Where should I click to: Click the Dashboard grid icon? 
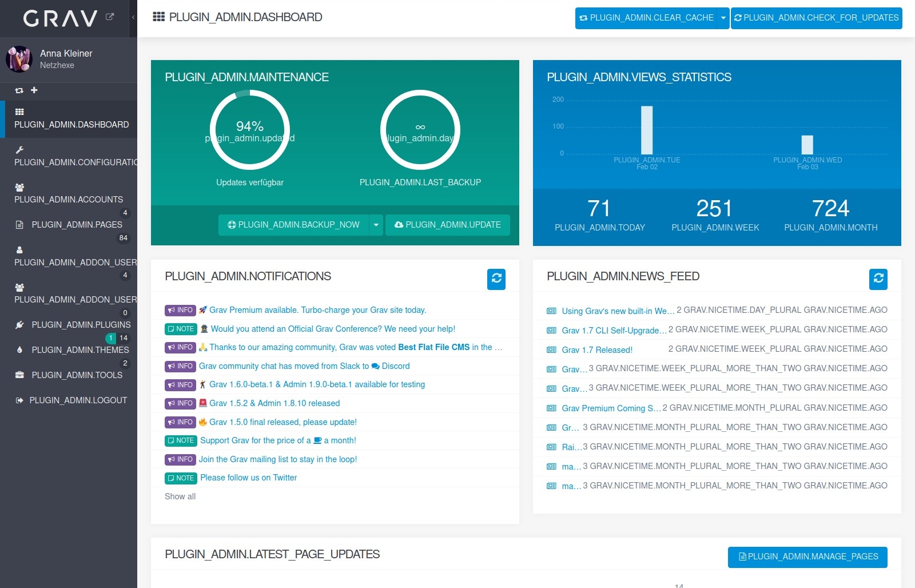click(x=19, y=112)
